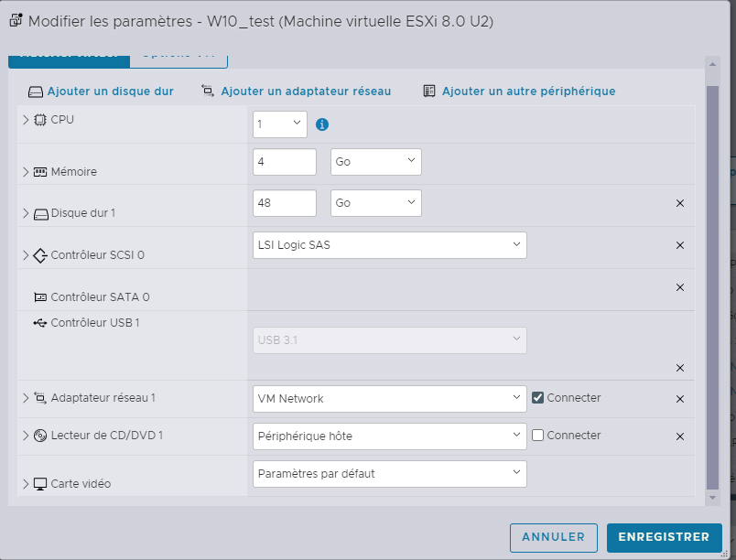This screenshot has height=560, width=736.
Task: Remove Contrôleur USB 1 with X icon
Action: (x=679, y=368)
